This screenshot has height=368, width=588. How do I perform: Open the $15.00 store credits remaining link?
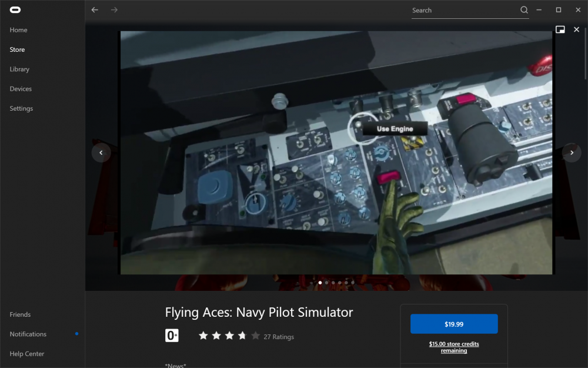(453, 347)
